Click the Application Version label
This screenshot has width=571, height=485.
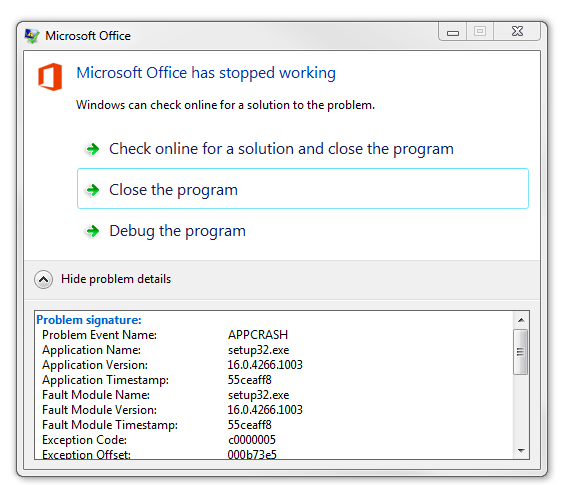(95, 365)
